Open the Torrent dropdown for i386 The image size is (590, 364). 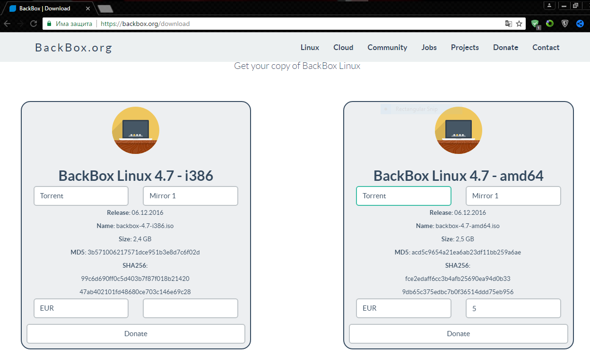coord(81,196)
